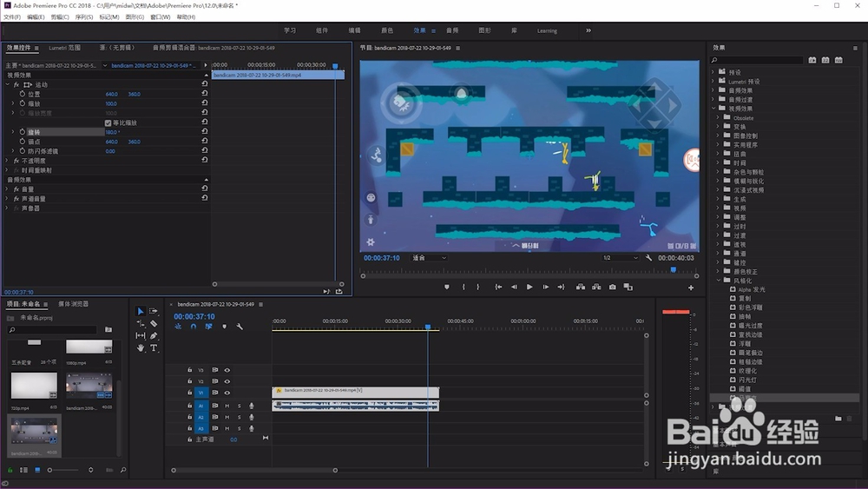The height and width of the screenshot is (489, 868).
Task: Reset the 位置 position parameter
Action: (204, 94)
